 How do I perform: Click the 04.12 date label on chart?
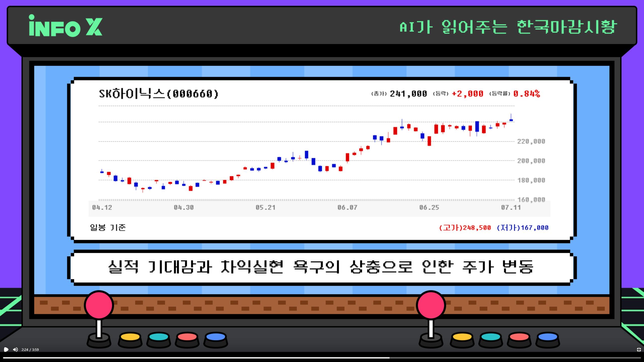point(102,208)
